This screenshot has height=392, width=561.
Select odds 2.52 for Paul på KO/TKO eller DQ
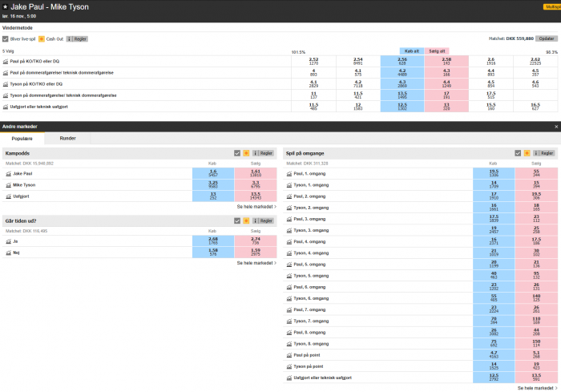pyautogui.click(x=313, y=61)
